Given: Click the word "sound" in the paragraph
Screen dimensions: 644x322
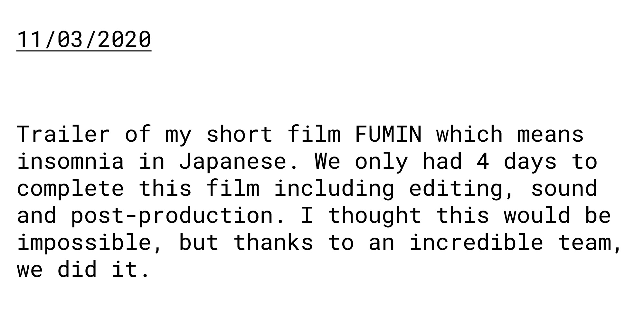Looking at the screenshot, I should 564,188.
